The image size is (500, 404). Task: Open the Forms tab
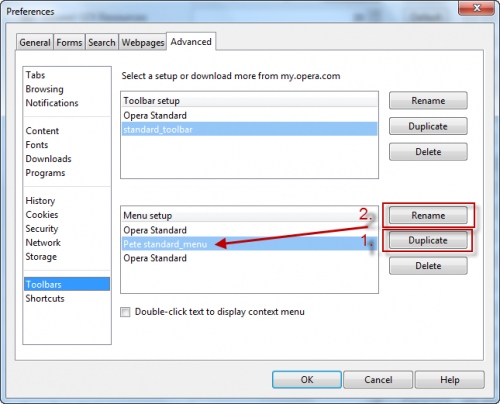[69, 43]
